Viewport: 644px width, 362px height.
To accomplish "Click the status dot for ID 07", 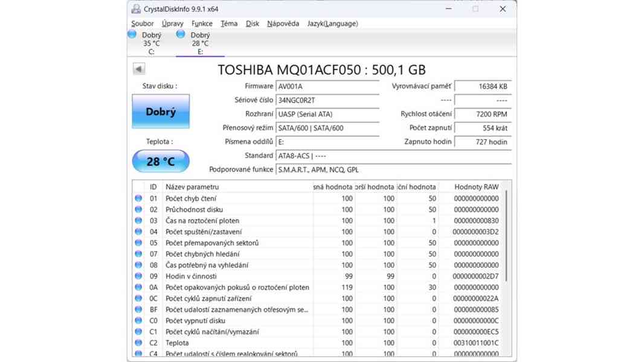I will (x=138, y=254).
